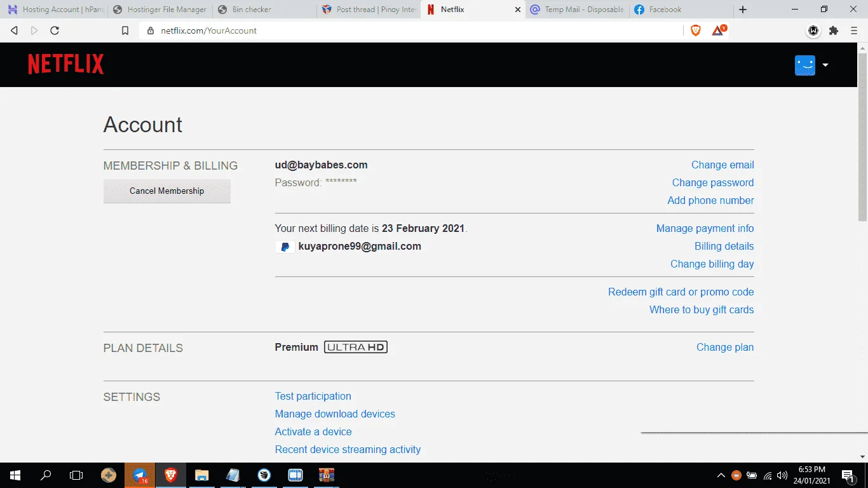Click account email ud@baybabes.com
Image resolution: width=868 pixels, height=488 pixels.
pos(321,165)
